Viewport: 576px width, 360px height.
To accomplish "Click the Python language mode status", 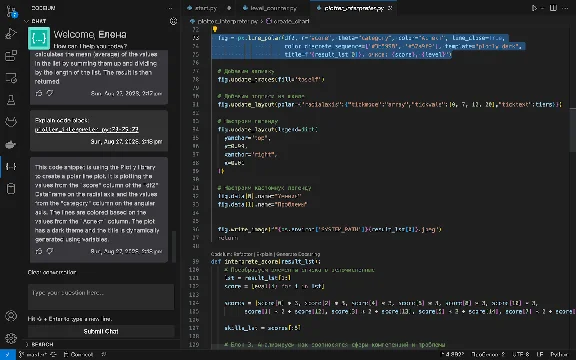I will pos(559,354).
